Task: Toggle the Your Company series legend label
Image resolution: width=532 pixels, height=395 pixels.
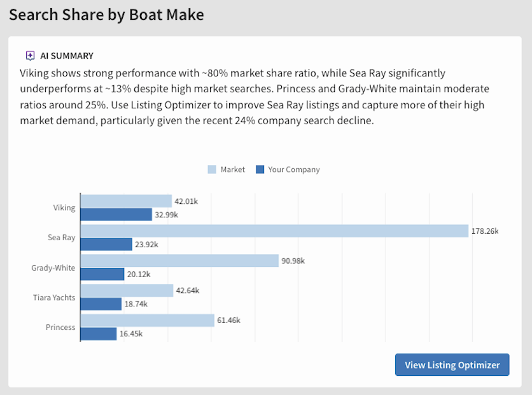Action: 293,169
